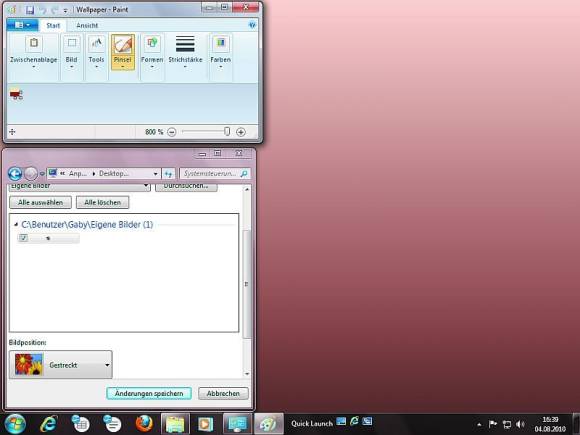Open the Formen shapes gallery
The height and width of the screenshot is (435, 580).
152,52
